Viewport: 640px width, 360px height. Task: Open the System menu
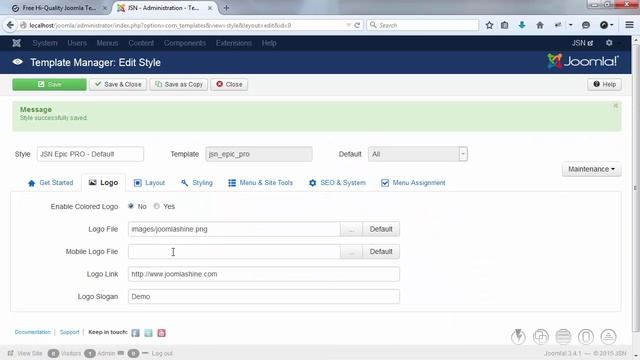[45, 43]
